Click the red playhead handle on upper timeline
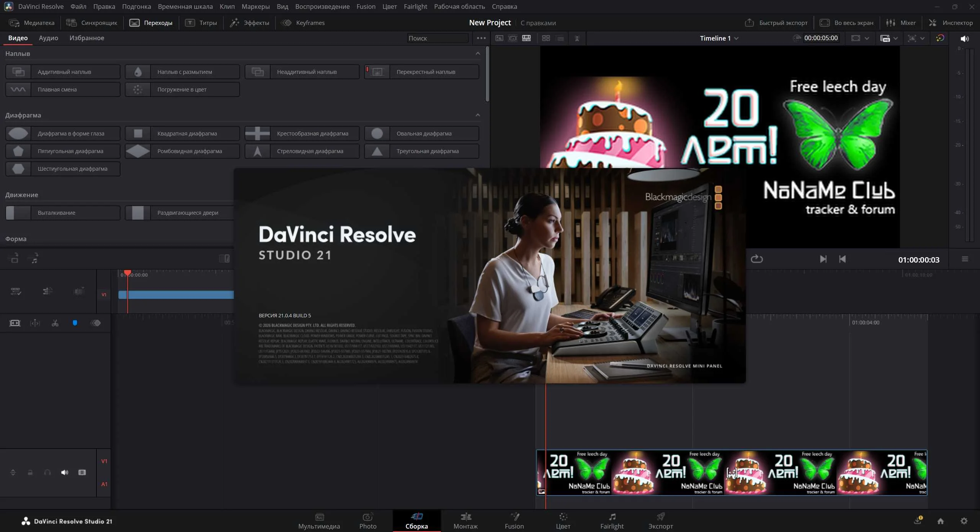980x532 pixels. point(127,273)
